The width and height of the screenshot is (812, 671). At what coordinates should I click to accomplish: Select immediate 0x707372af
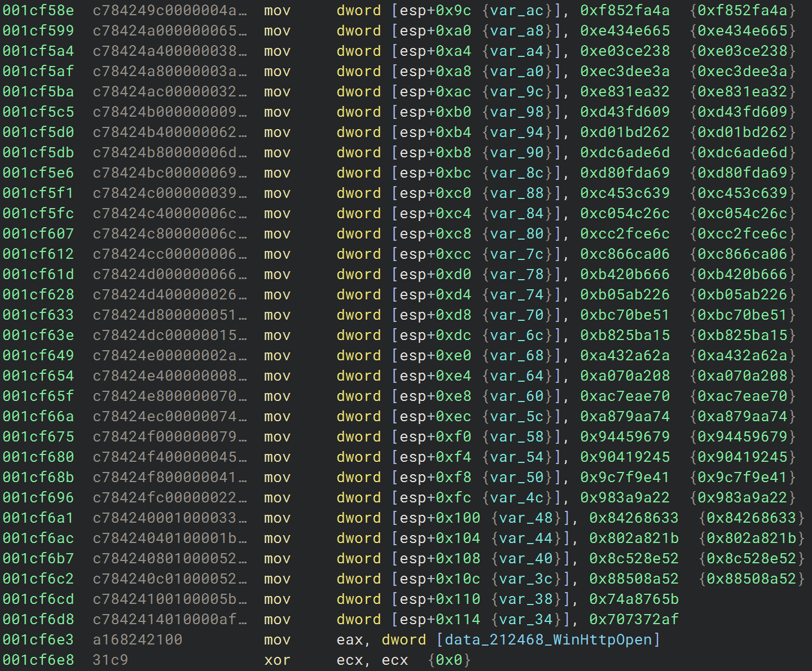(634, 619)
